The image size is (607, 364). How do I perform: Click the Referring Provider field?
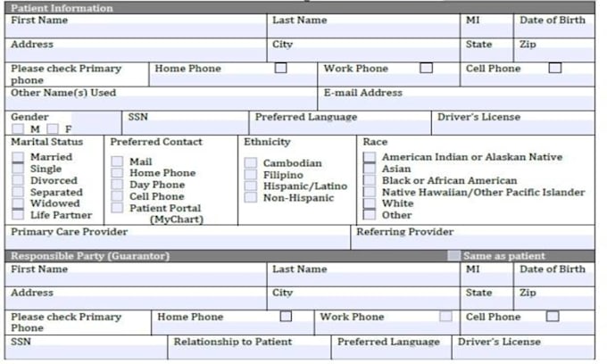[x=473, y=237]
